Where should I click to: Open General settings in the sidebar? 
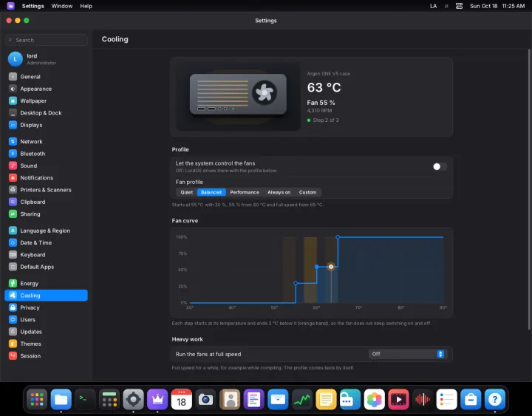coord(46,77)
